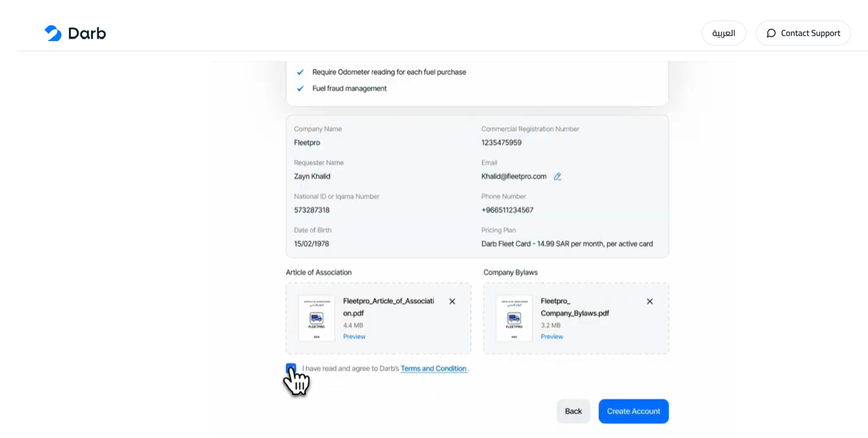868x438 pixels.
Task: Select the email Khalid@fleetpro.com
Action: point(514,177)
